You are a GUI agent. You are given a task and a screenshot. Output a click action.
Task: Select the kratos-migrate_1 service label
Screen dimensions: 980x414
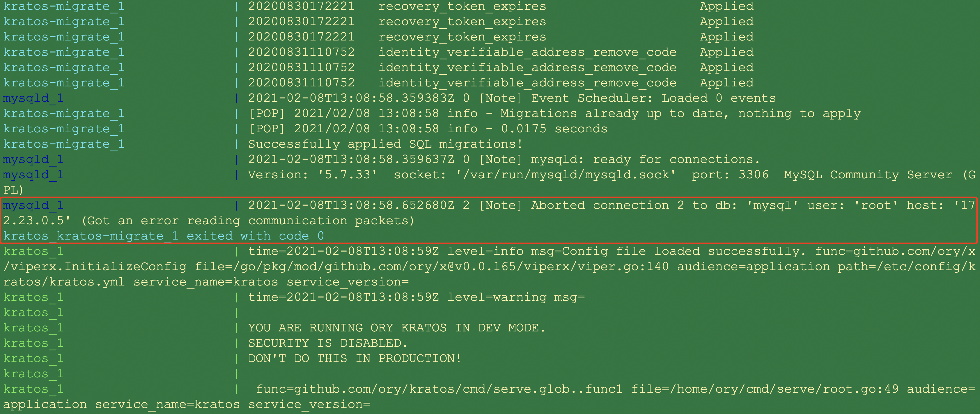[63, 52]
